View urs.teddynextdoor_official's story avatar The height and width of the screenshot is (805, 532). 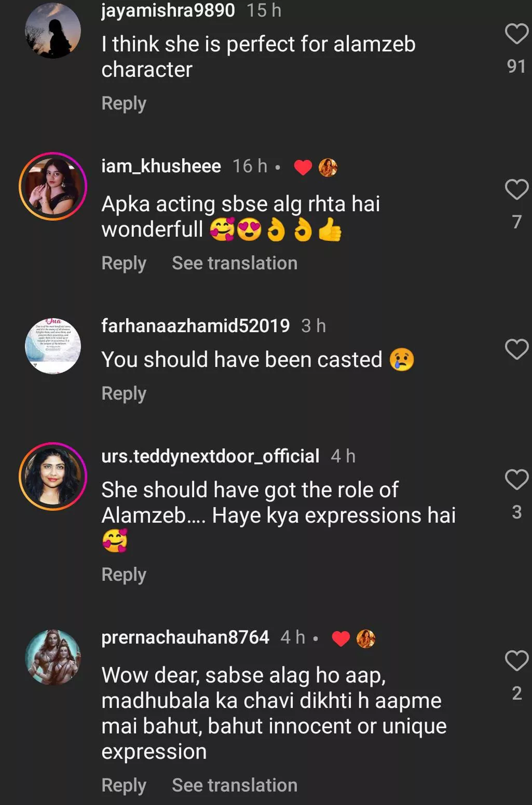(x=53, y=476)
